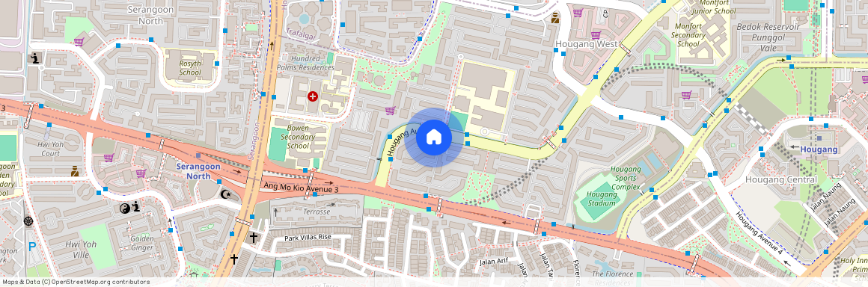Select the Terrasse label
This screenshot has height=287, width=868.
[317, 212]
